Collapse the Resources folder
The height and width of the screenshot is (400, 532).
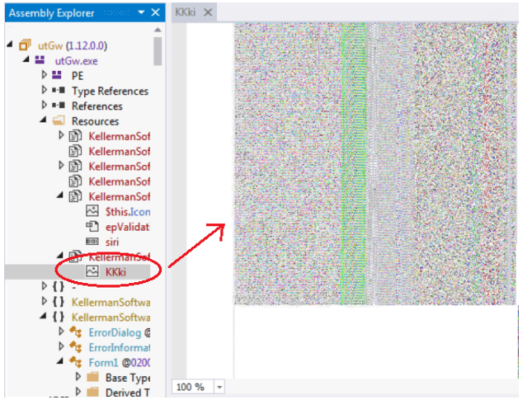click(x=45, y=121)
